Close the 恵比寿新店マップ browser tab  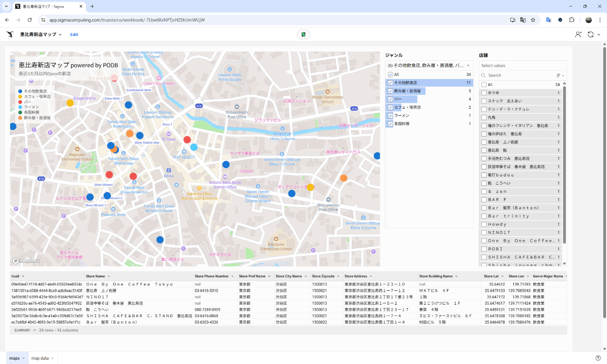point(81,6)
